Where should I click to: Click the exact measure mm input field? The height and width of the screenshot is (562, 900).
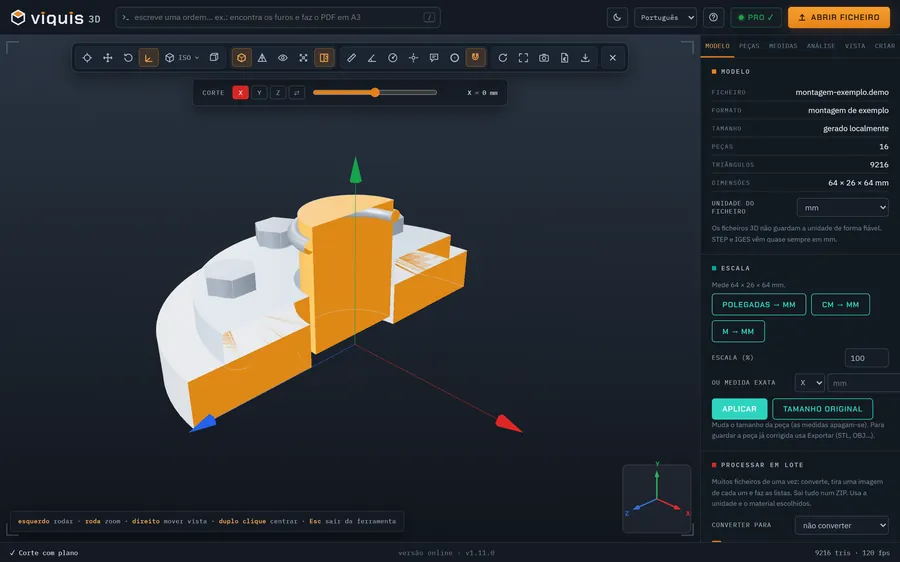[x=863, y=383]
